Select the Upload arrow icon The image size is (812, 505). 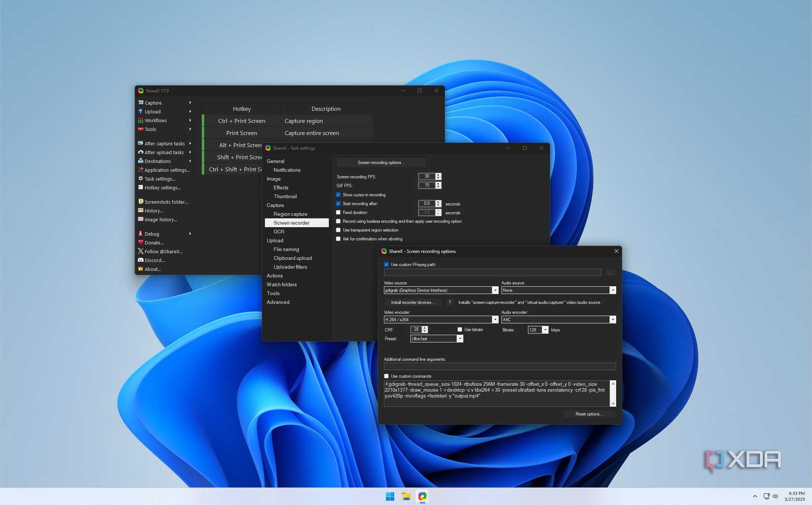pos(141,112)
